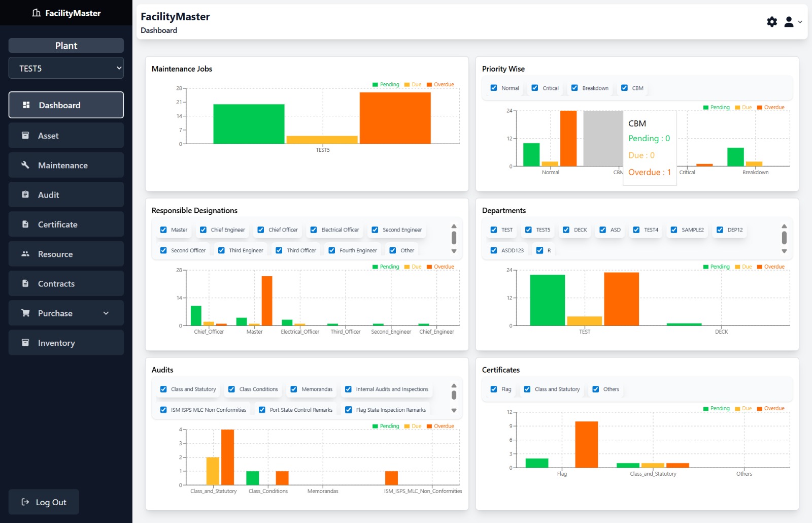The width and height of the screenshot is (812, 523).
Task: Uncheck the Critical priority checkbox
Action: click(535, 88)
